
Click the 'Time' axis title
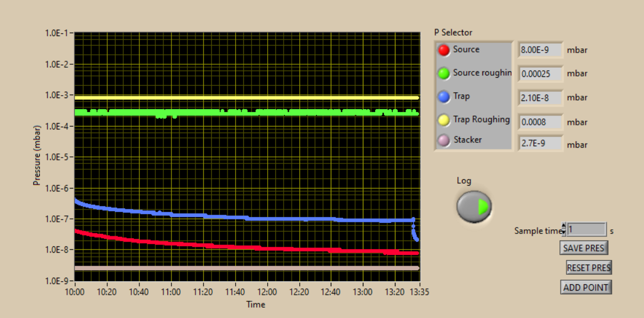[256, 305]
